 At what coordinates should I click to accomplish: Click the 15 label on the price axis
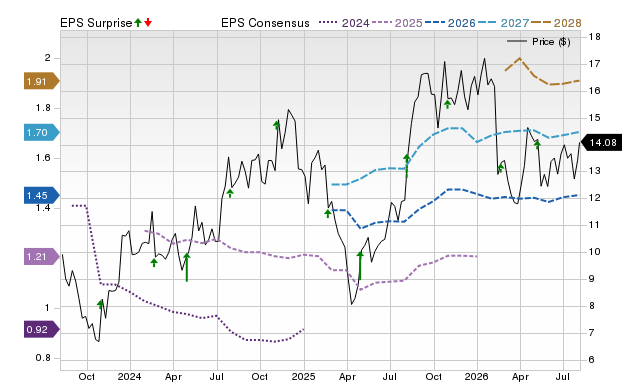[x=594, y=118]
